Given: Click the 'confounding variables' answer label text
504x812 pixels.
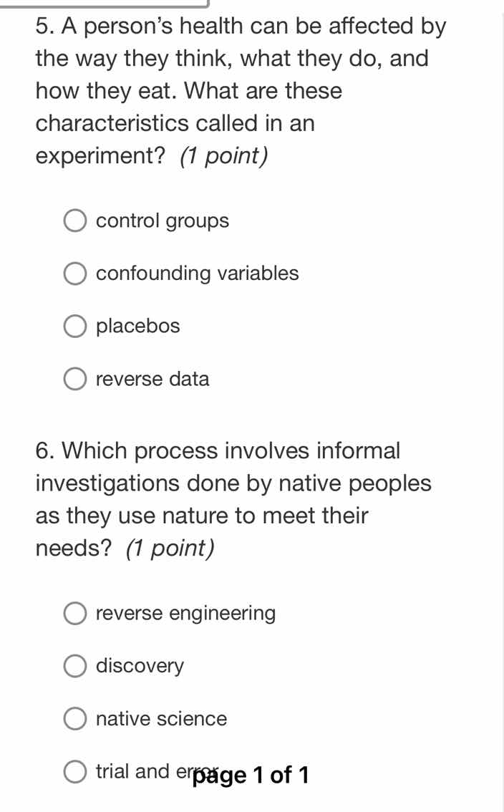Looking at the screenshot, I should [198, 274].
